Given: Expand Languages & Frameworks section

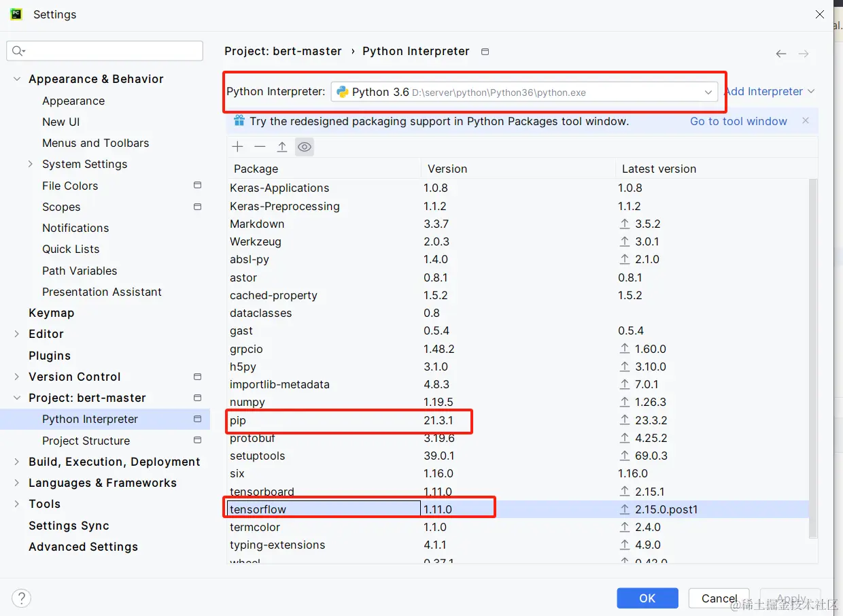Looking at the screenshot, I should point(17,483).
